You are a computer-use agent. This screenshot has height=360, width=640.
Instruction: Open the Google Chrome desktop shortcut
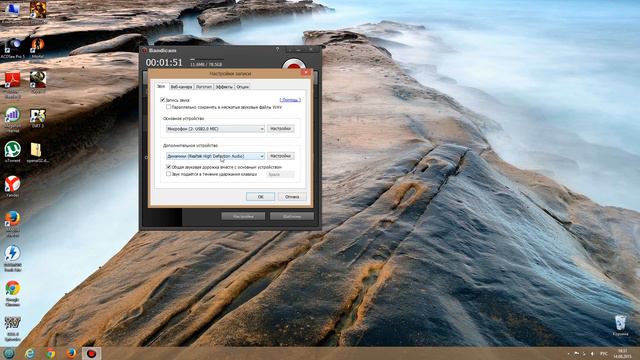coord(13,293)
